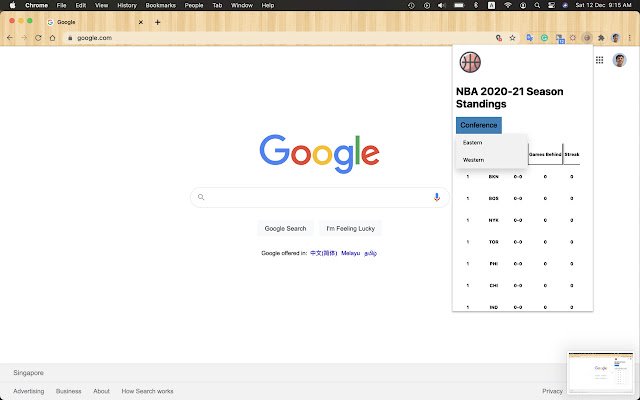Viewport: 640px width, 400px height.
Task: Click the Games Behind column header
Action: click(x=545, y=154)
